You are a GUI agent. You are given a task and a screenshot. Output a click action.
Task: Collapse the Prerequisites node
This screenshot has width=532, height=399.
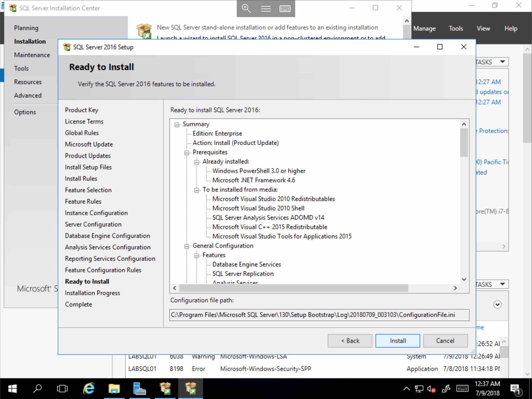click(x=187, y=153)
